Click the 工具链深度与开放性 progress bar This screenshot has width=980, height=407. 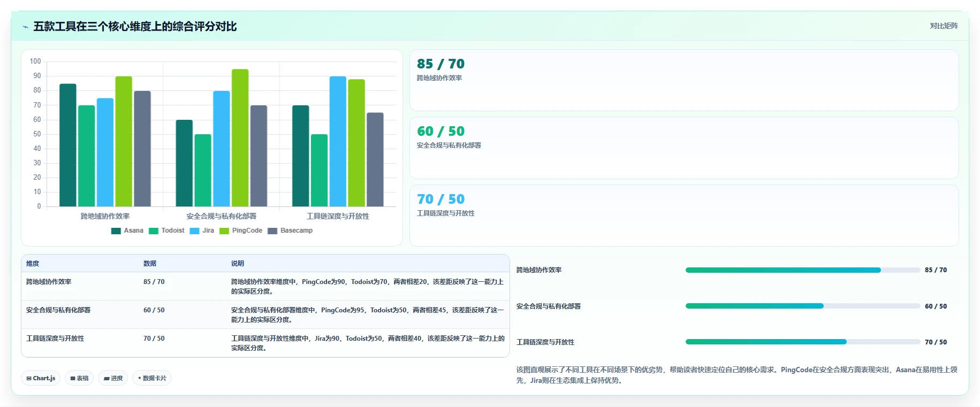tap(803, 342)
